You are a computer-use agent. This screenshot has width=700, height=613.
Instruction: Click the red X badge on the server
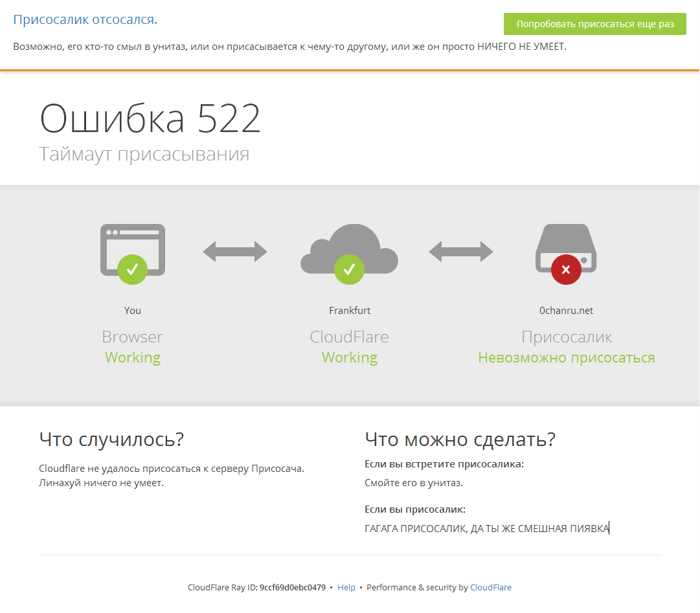[x=566, y=269]
